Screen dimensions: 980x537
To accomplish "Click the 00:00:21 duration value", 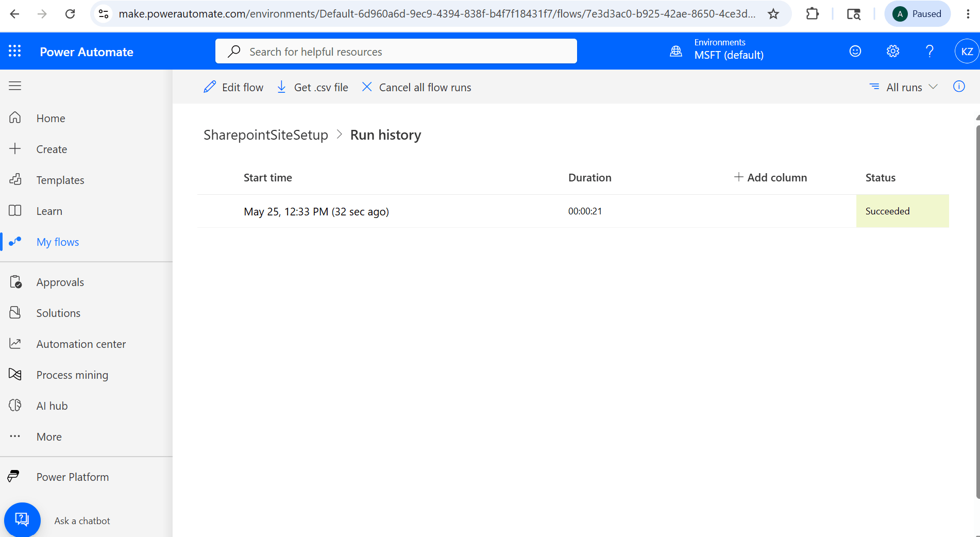I will (585, 211).
